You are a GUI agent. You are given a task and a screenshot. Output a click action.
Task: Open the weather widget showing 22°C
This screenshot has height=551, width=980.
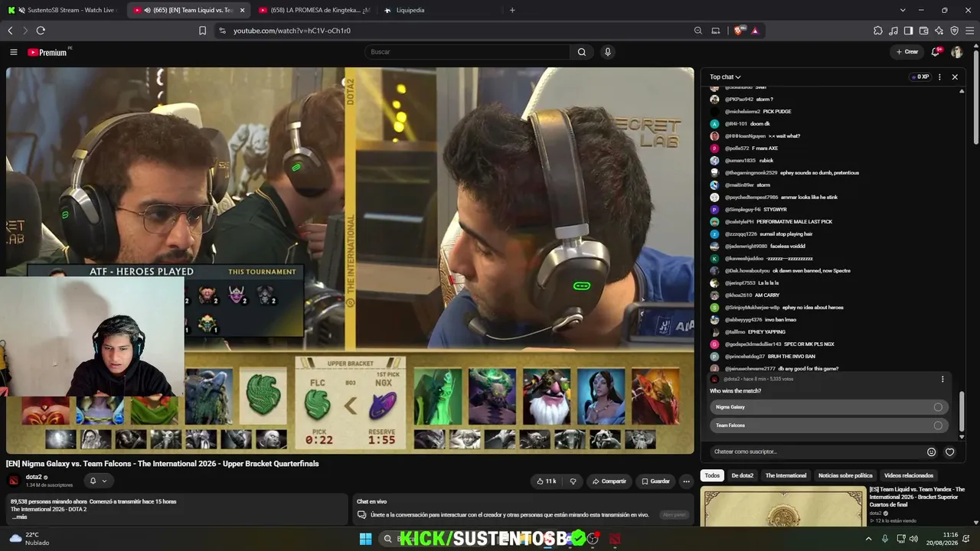[31, 539]
